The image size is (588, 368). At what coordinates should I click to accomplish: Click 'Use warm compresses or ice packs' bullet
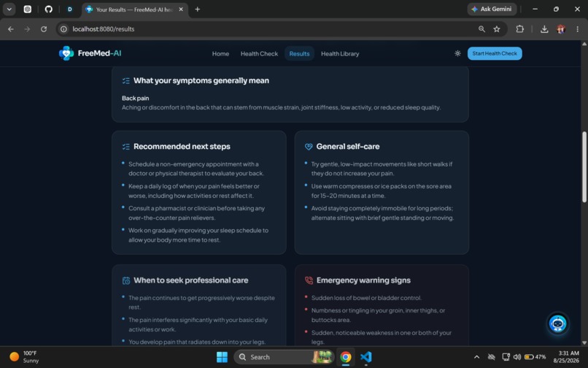click(382, 191)
